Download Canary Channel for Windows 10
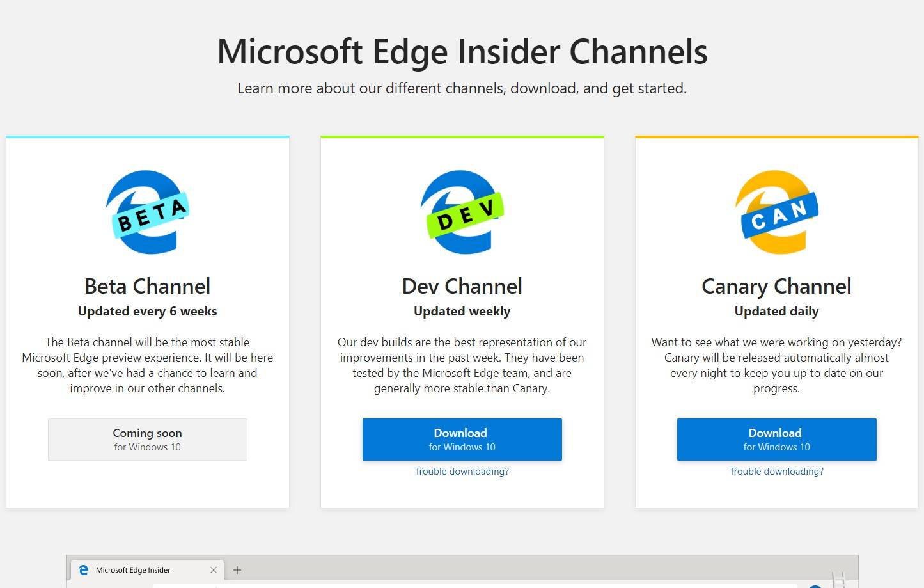This screenshot has width=924, height=588. (777, 440)
